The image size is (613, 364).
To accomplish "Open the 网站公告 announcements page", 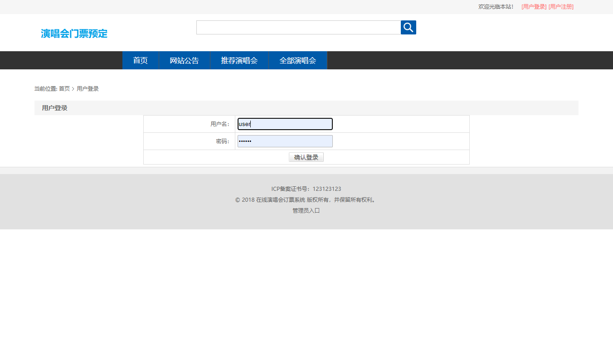I will 184,60.
